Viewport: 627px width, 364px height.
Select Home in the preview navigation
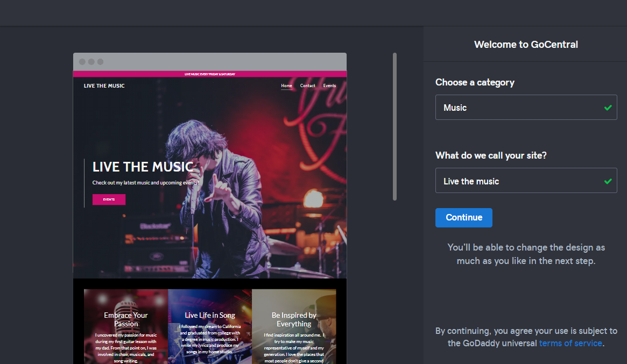pyautogui.click(x=286, y=85)
